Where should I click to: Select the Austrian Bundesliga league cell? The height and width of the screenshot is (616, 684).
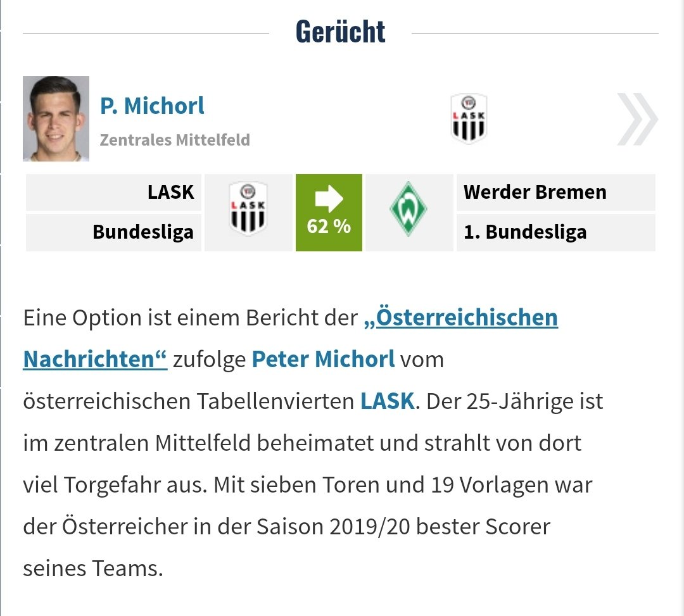pyautogui.click(x=114, y=232)
